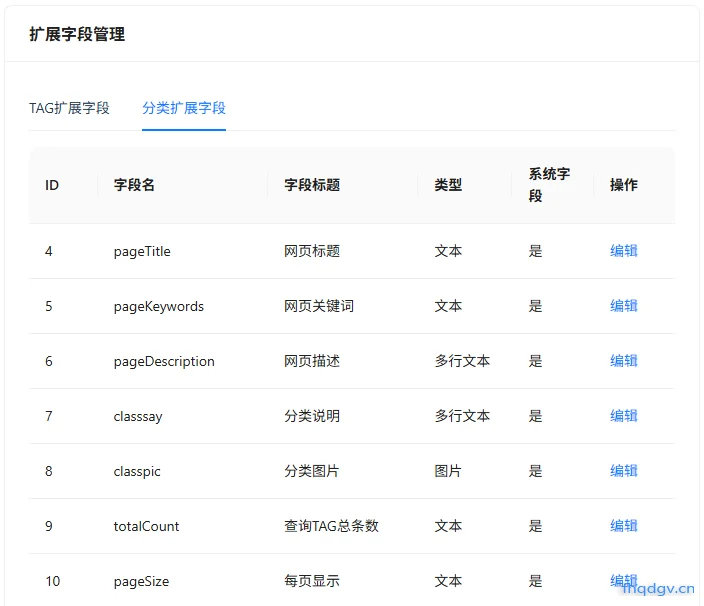Click 编辑 in the classsay row
The image size is (704, 606).
pos(624,416)
